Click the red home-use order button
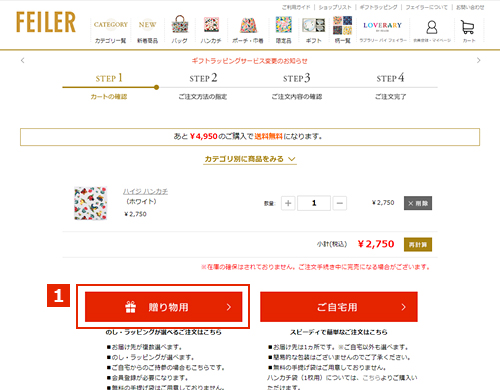This screenshot has width=500, height=390. click(339, 307)
